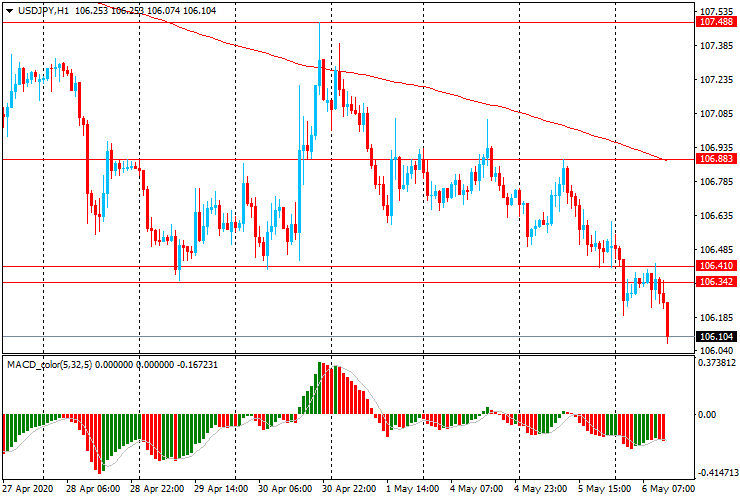
Task: Click the 107.235 price scale value
Action: [716, 79]
